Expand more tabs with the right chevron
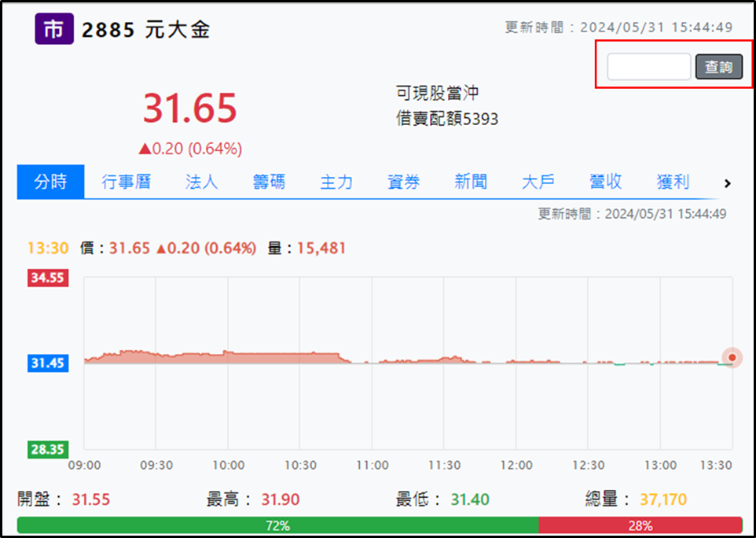The image size is (756, 538). [x=728, y=183]
